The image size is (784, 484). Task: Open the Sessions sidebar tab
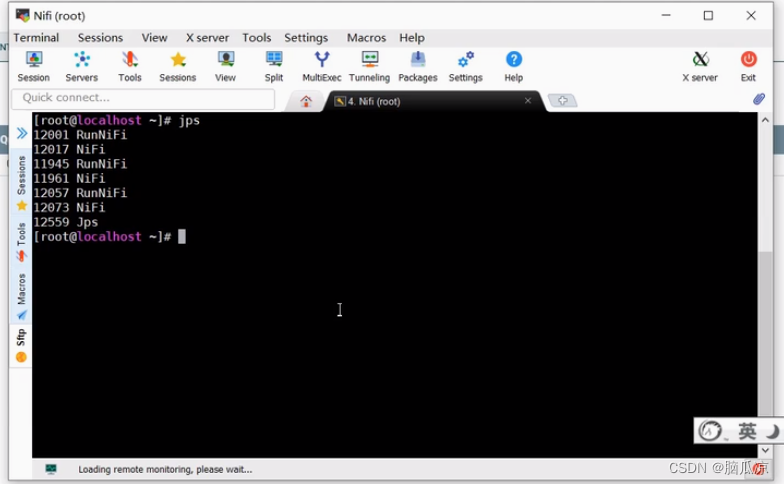(22, 182)
